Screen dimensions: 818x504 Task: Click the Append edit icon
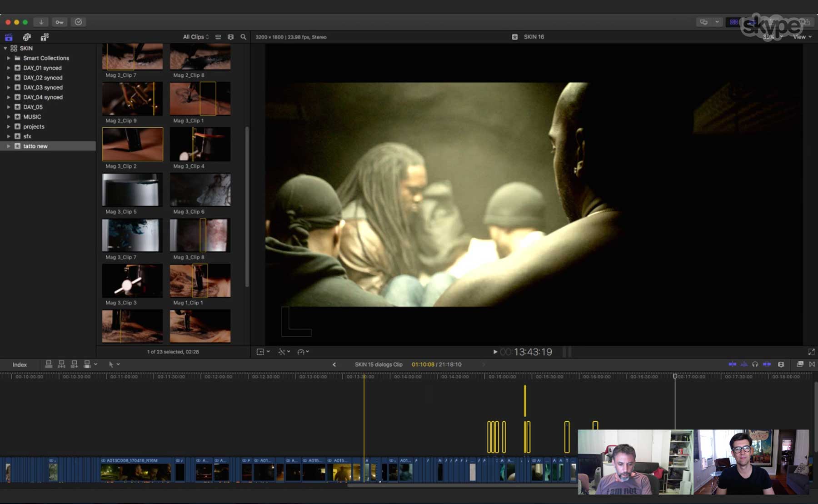(74, 364)
